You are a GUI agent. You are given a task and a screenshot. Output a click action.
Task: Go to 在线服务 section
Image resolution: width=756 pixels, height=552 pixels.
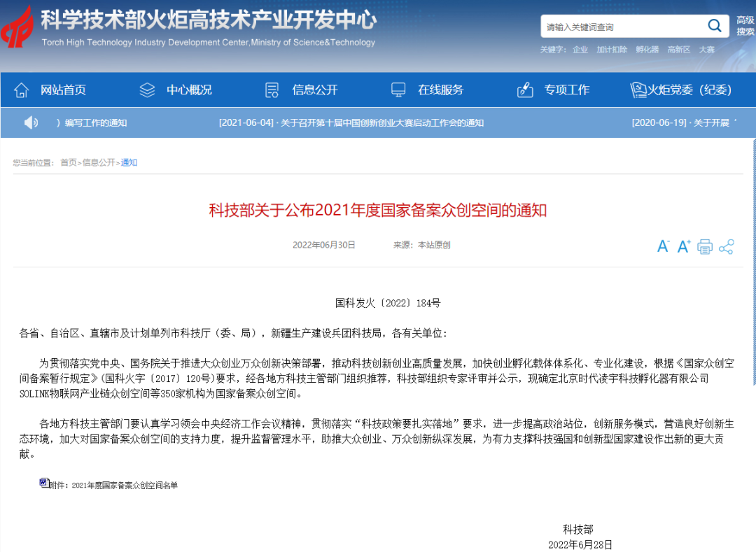(428, 90)
